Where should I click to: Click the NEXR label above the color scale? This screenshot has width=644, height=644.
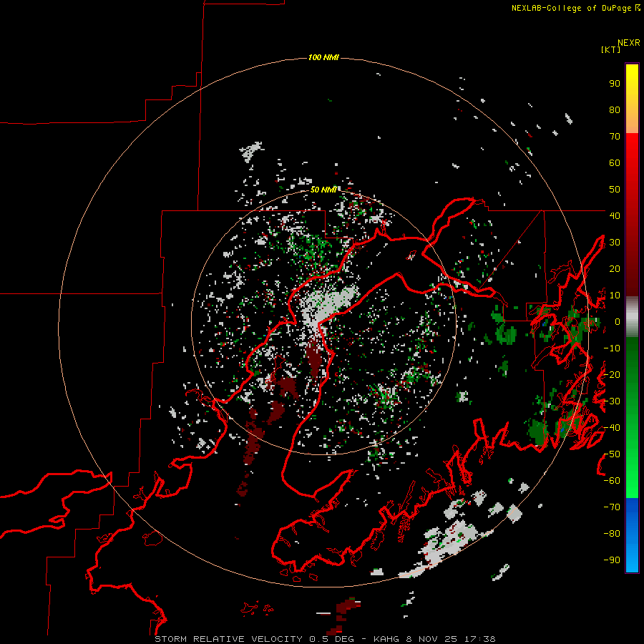pyautogui.click(x=628, y=43)
